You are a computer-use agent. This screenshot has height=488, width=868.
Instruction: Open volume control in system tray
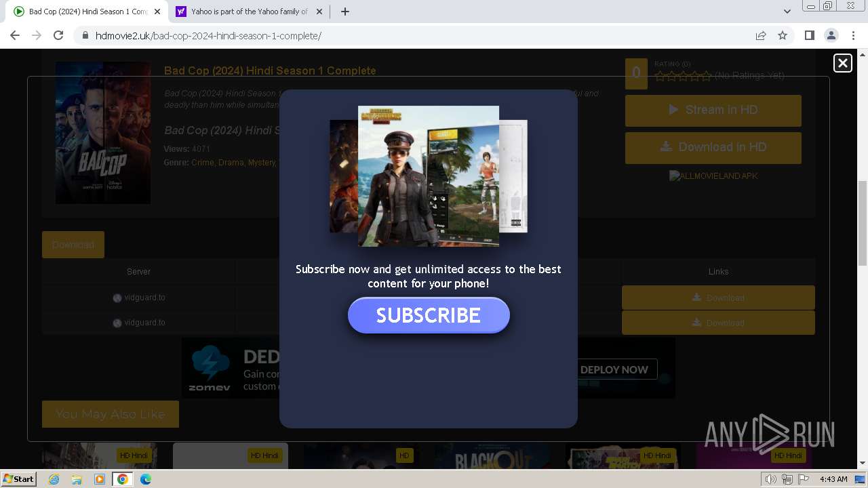pyautogui.click(x=771, y=479)
